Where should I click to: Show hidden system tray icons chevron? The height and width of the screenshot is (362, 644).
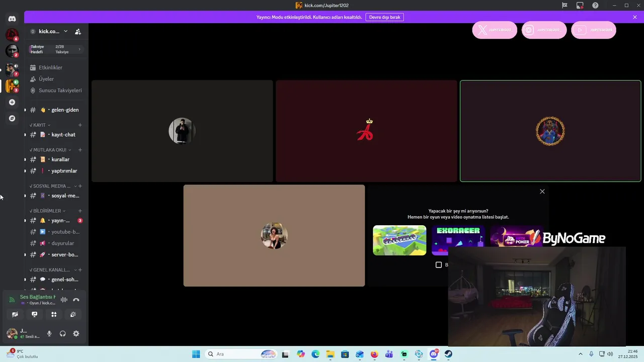[x=580, y=354]
